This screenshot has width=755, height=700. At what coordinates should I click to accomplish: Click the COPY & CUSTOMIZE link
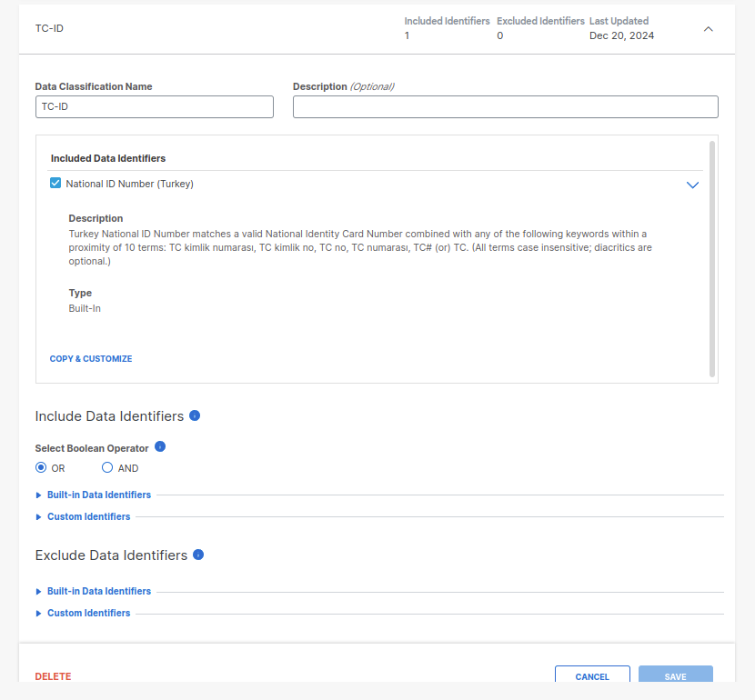pos(91,359)
